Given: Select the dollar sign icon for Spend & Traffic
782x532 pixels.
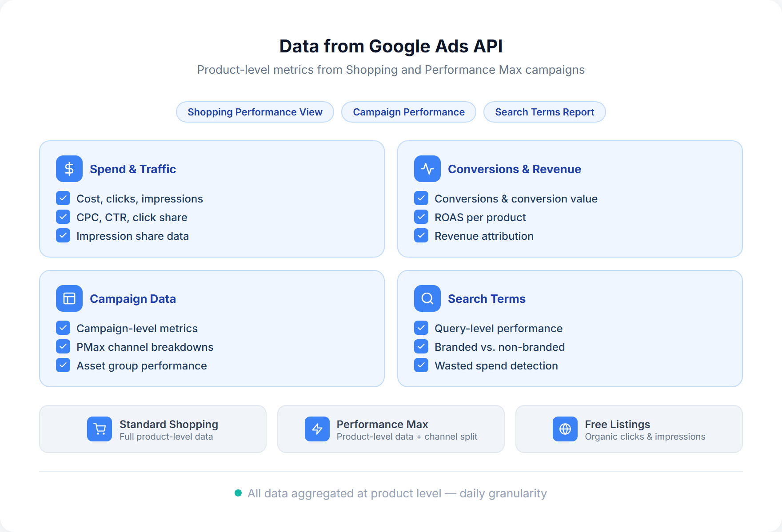Looking at the screenshot, I should point(69,169).
